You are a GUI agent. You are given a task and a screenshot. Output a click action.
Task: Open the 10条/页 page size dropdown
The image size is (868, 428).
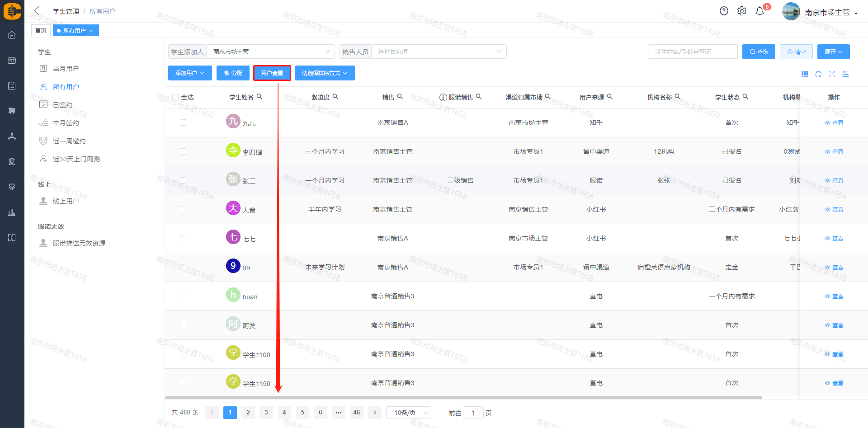(x=408, y=413)
